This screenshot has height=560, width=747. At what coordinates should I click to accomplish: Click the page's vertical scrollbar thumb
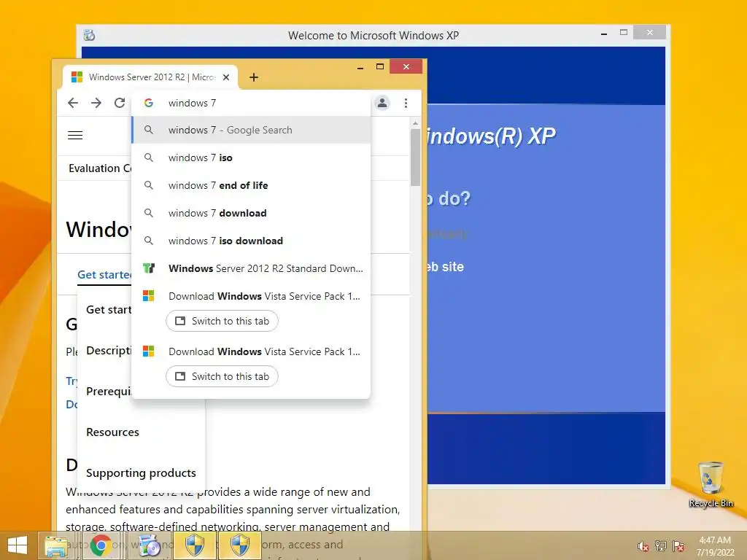pos(415,157)
